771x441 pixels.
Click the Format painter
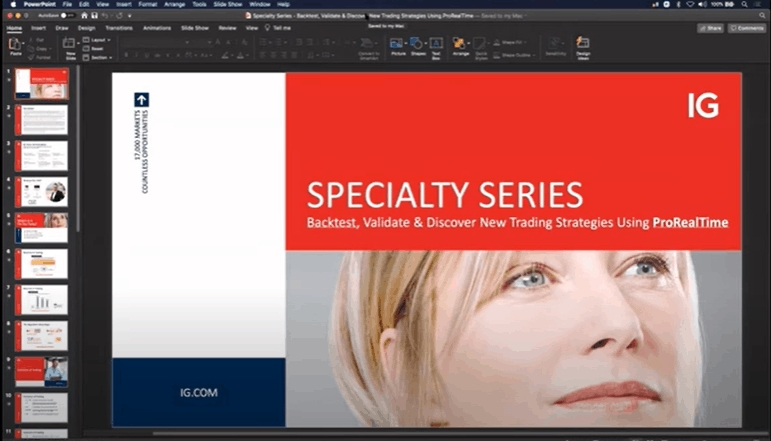pyautogui.click(x=40, y=58)
